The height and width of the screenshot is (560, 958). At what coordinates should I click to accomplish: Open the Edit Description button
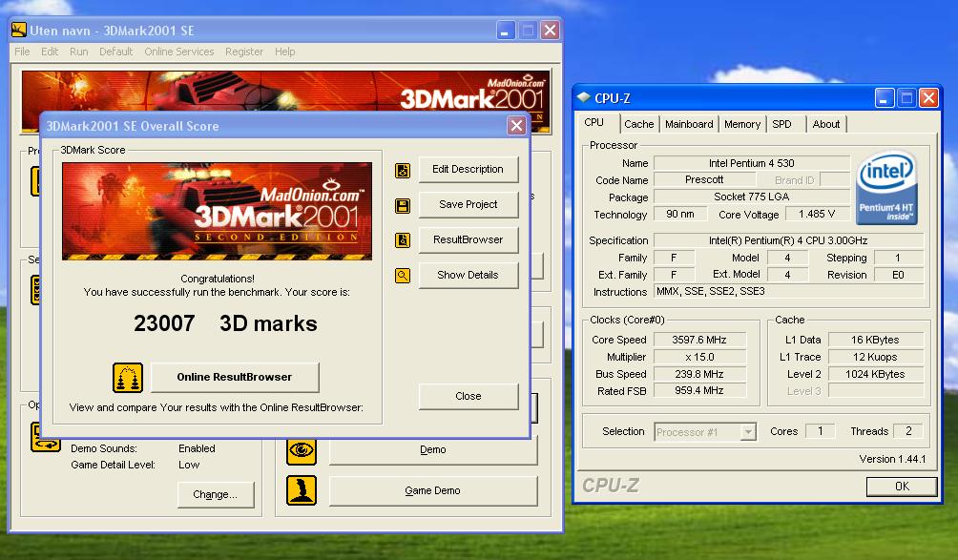(468, 169)
